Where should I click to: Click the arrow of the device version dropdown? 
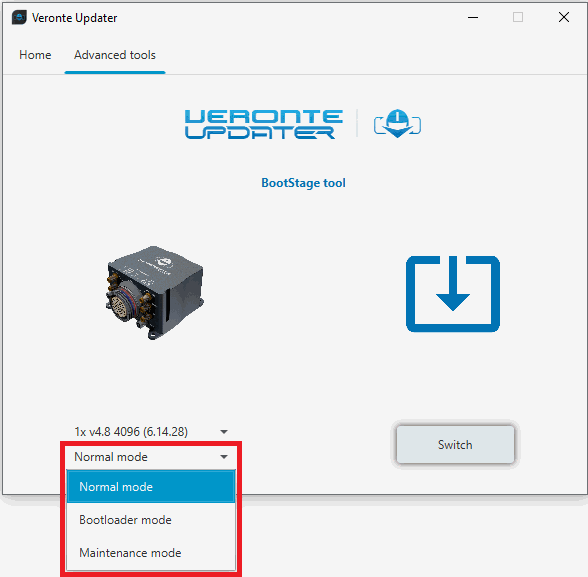[x=224, y=432]
